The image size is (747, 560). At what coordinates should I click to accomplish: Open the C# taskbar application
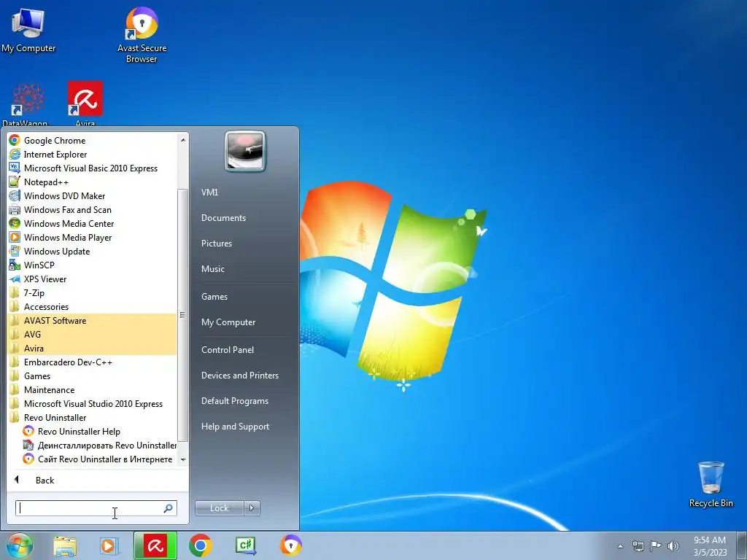click(246, 545)
